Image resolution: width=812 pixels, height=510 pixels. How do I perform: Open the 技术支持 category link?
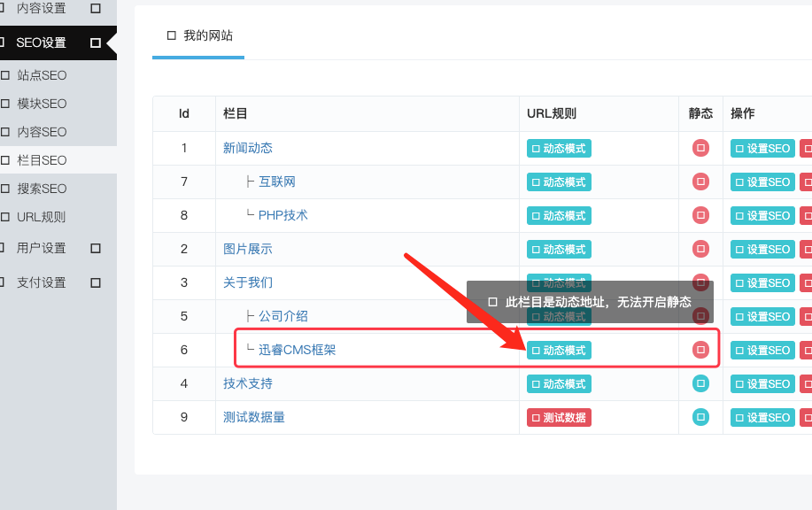pos(248,383)
